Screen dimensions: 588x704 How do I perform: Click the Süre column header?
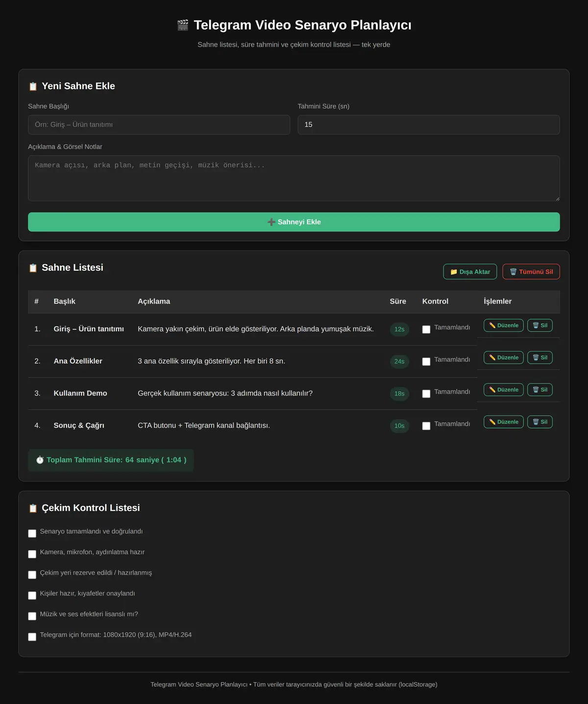click(398, 302)
